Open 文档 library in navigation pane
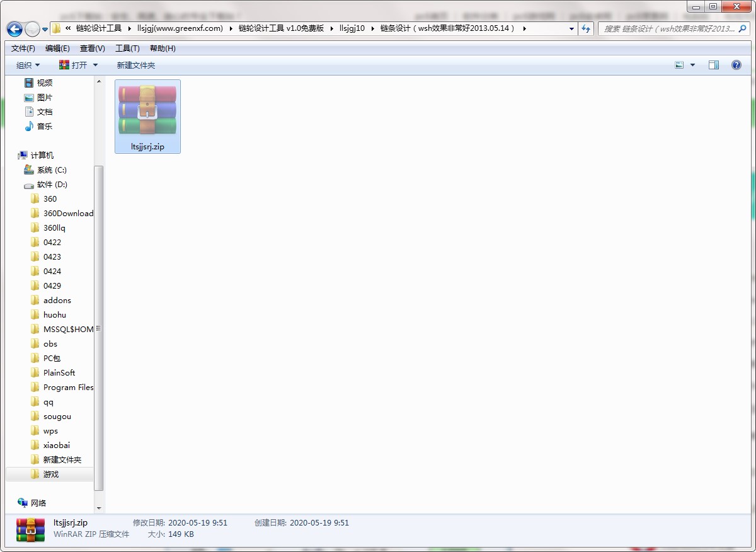This screenshot has height=552, width=756. click(38, 112)
